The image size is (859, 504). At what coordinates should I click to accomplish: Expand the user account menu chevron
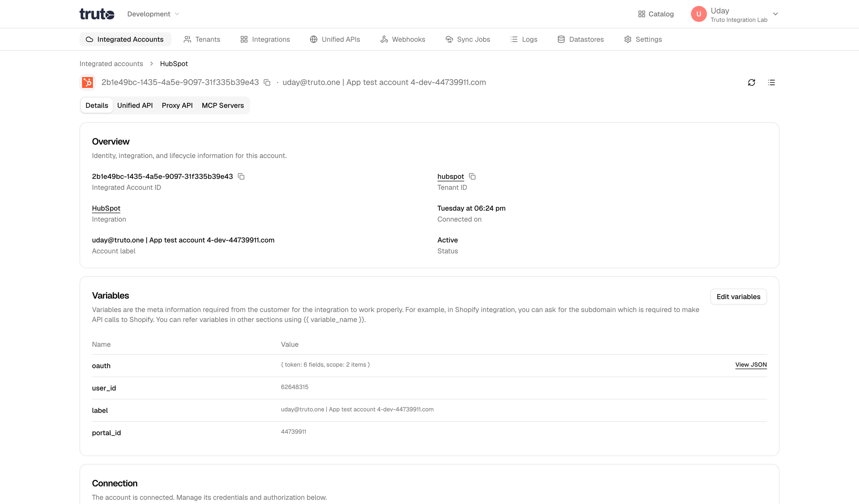[x=775, y=14]
